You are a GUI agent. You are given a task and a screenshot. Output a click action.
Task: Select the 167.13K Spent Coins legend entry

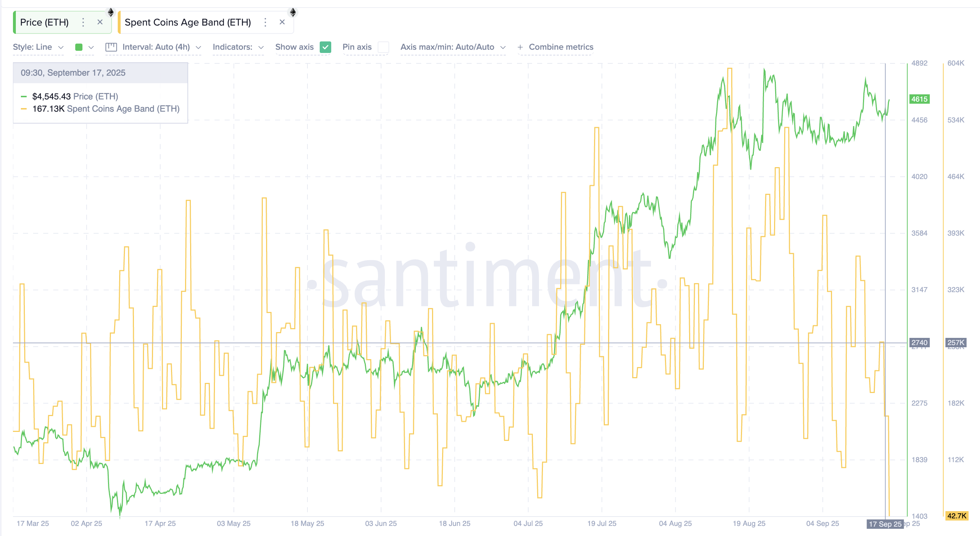coord(106,109)
